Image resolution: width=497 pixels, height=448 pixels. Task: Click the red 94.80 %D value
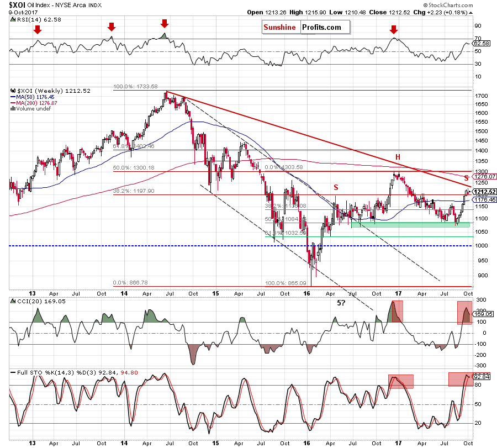click(129, 372)
